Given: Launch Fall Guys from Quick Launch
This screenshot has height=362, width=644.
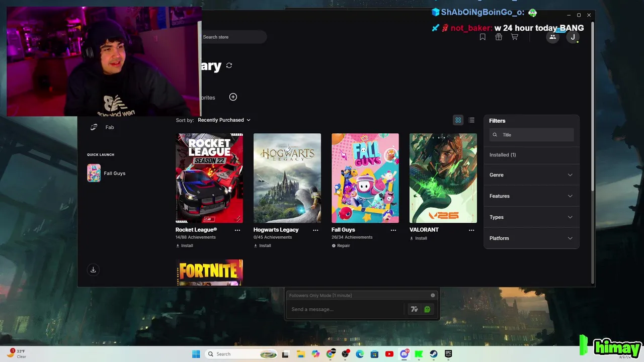Looking at the screenshot, I should tap(106, 173).
